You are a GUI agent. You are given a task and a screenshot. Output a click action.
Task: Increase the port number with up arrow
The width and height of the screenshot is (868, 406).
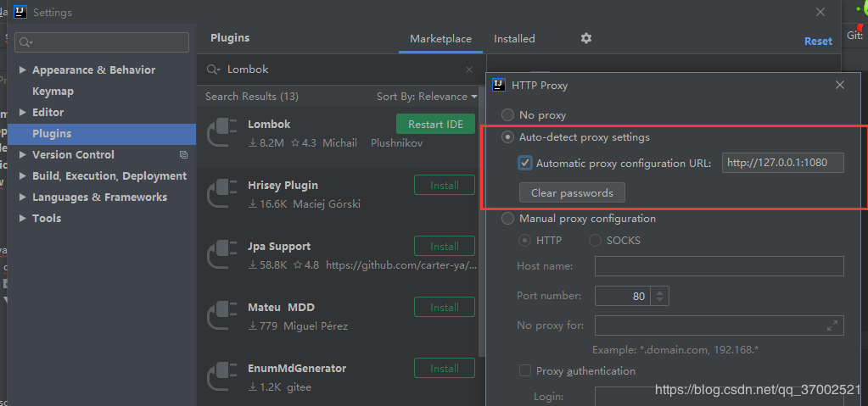point(659,292)
